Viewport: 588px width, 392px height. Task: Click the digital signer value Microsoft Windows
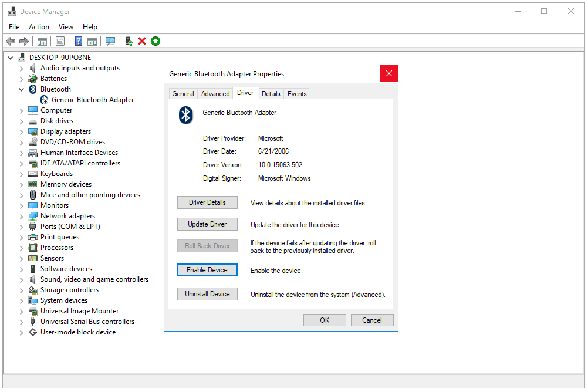pyautogui.click(x=284, y=178)
